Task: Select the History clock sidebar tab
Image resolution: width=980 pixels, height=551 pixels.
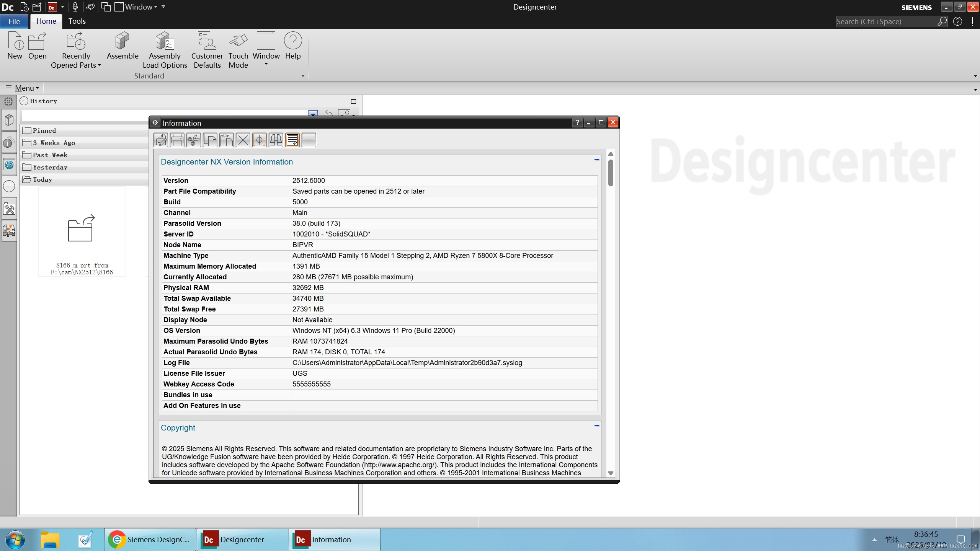Action: [9, 186]
